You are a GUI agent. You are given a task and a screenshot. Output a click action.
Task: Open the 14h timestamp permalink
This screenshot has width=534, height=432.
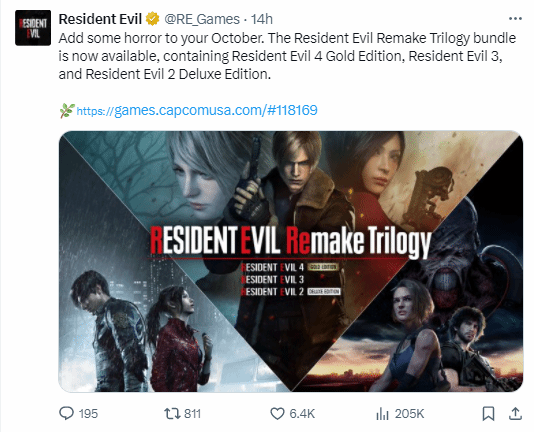click(262, 19)
